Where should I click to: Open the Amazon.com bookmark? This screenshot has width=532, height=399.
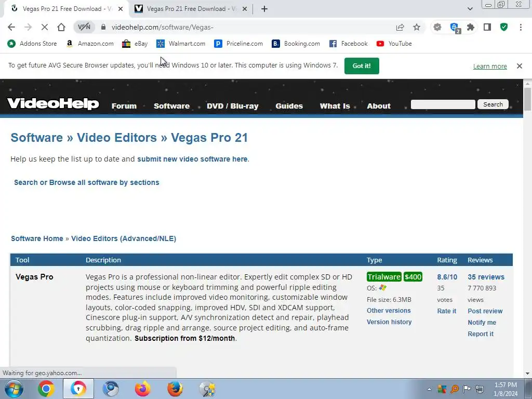(x=90, y=44)
